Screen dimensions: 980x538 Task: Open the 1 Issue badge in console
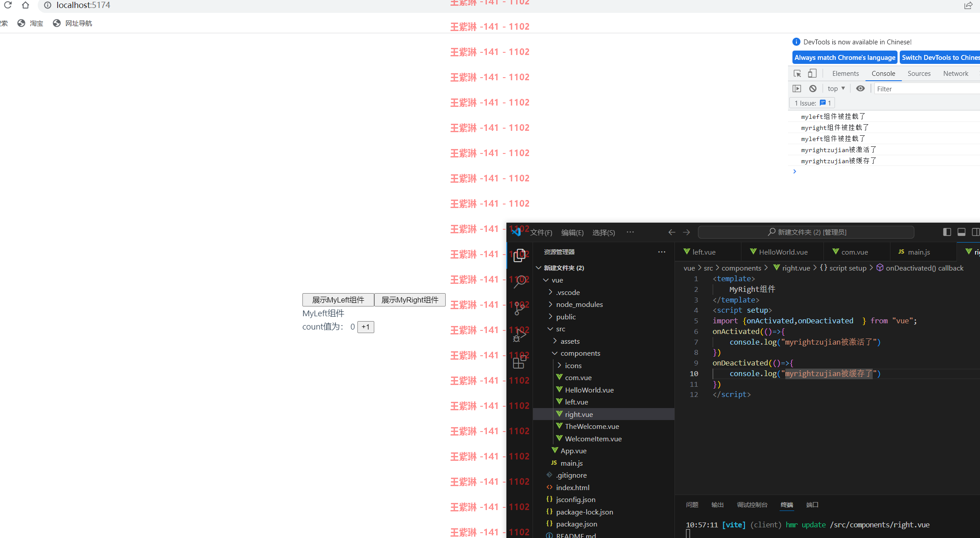(x=812, y=103)
